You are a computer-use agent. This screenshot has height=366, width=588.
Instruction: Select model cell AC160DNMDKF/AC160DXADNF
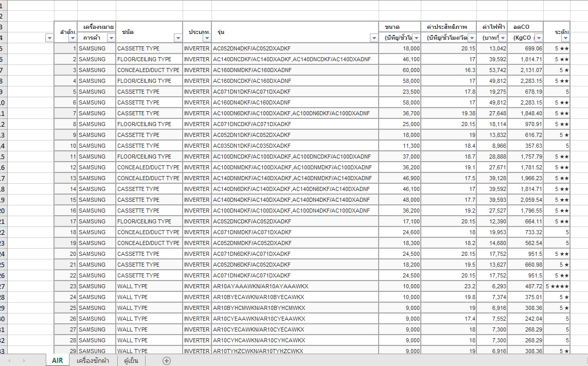pos(295,70)
